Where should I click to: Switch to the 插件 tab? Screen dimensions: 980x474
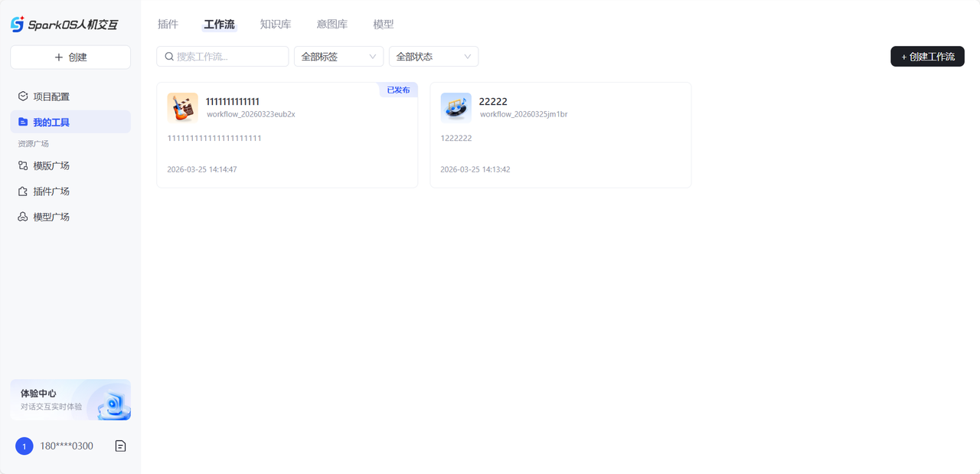(x=168, y=25)
